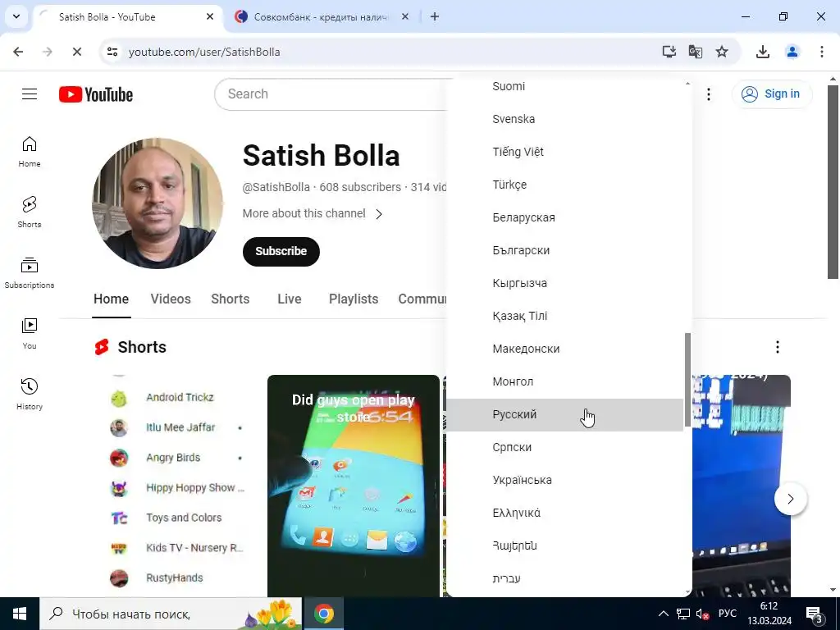840x630 pixels.
Task: Open Google Translate page icon
Action: [696, 52]
